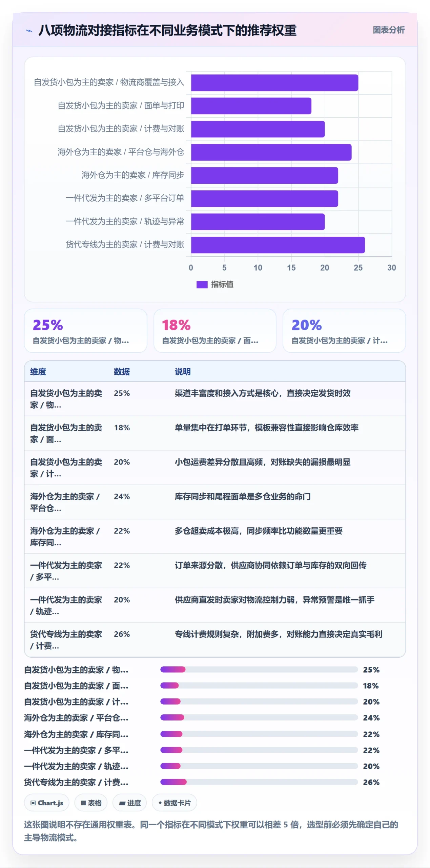Click the 小包运费差异分散且高频 description

pyautogui.click(x=263, y=462)
